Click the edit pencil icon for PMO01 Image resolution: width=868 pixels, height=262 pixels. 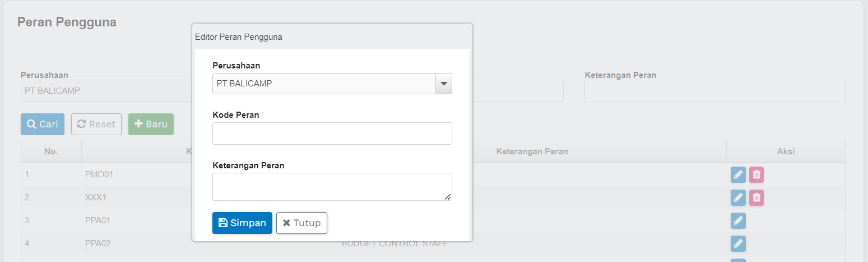(x=738, y=175)
